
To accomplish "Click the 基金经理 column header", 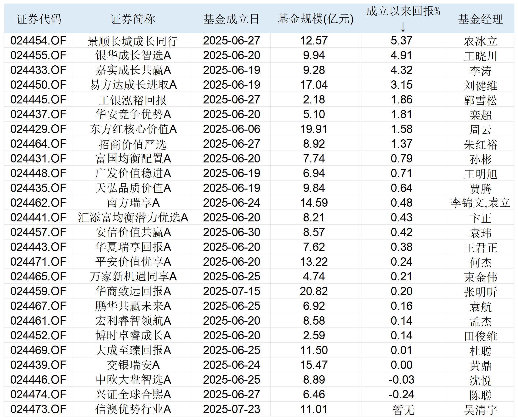I will [x=480, y=19].
